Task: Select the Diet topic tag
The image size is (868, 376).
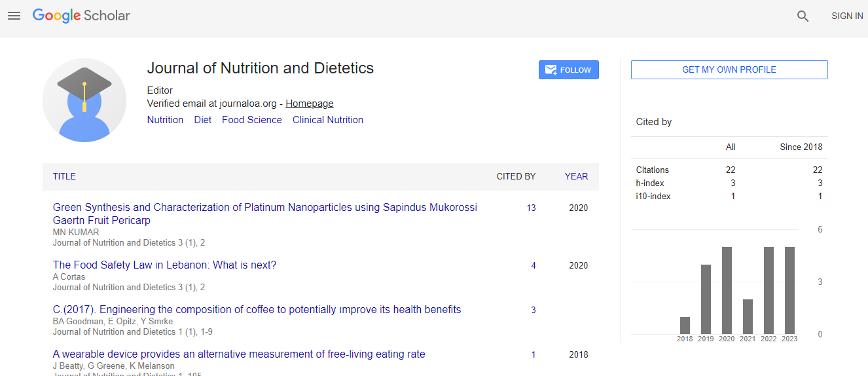Action: (202, 120)
